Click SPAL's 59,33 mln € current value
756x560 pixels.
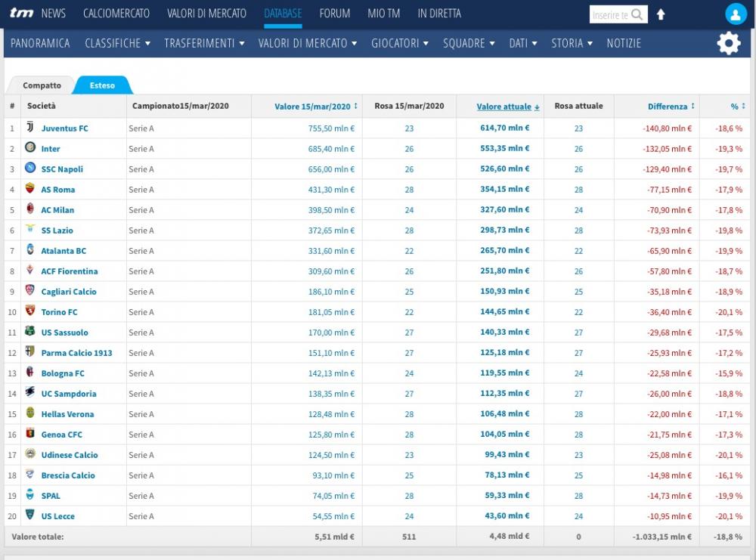point(507,496)
